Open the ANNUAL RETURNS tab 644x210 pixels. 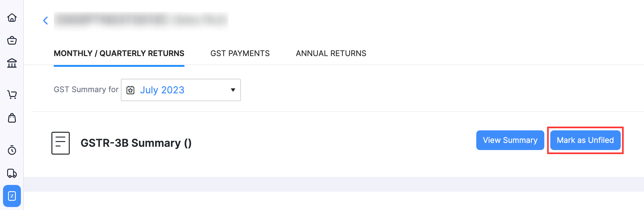[331, 53]
